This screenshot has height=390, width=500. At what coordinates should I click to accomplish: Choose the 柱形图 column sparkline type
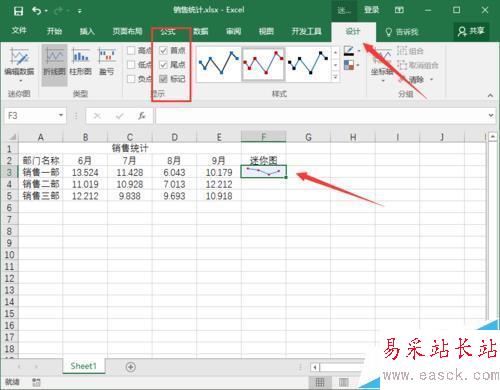(x=81, y=62)
